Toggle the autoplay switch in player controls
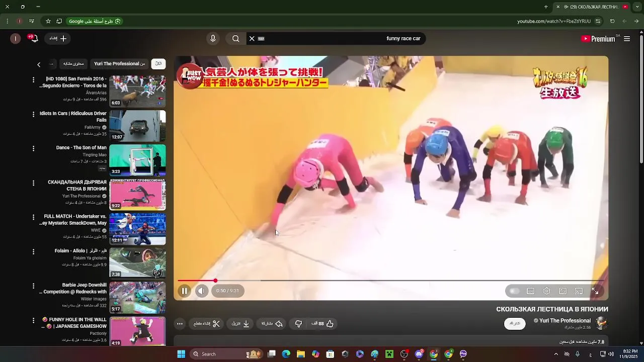This screenshot has width=644, height=362. coord(514,291)
